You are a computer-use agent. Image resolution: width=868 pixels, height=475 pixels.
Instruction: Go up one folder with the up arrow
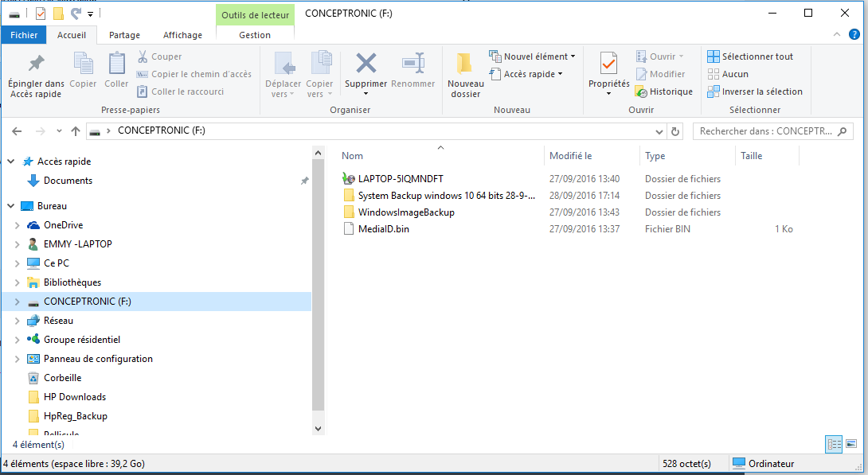click(x=76, y=131)
